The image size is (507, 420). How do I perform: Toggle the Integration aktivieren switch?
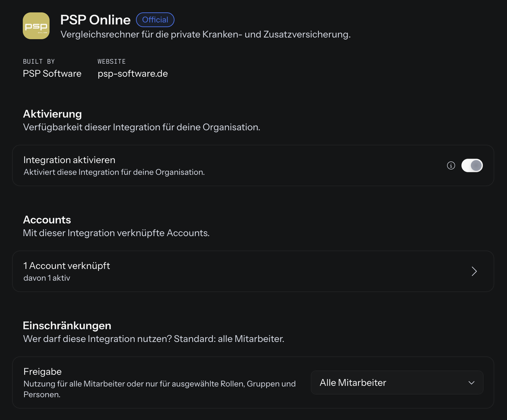[472, 165]
